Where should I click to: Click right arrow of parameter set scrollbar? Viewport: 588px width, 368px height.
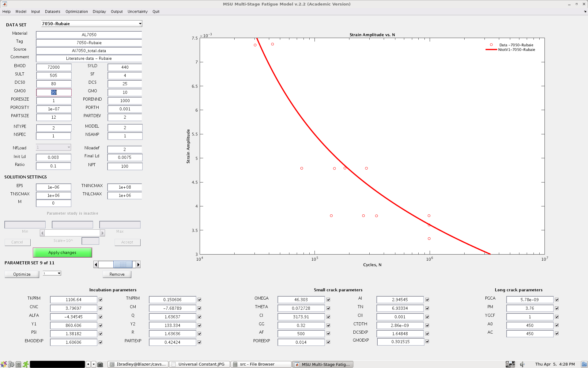coord(138,264)
